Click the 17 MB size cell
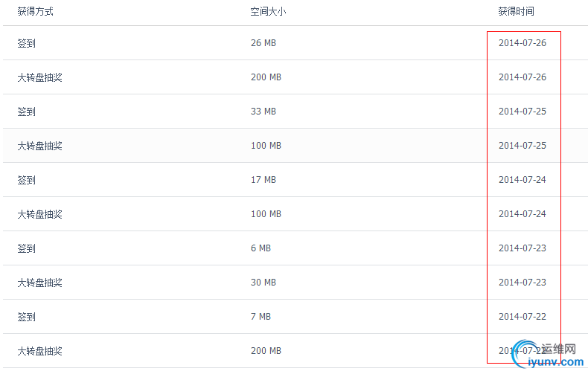This screenshot has width=588, height=374. coord(263,180)
